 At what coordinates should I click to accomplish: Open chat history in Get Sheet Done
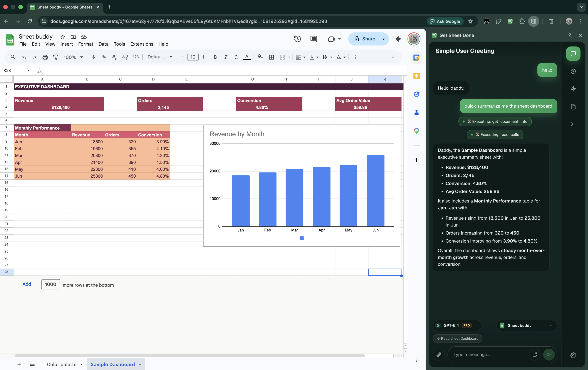[573, 71]
